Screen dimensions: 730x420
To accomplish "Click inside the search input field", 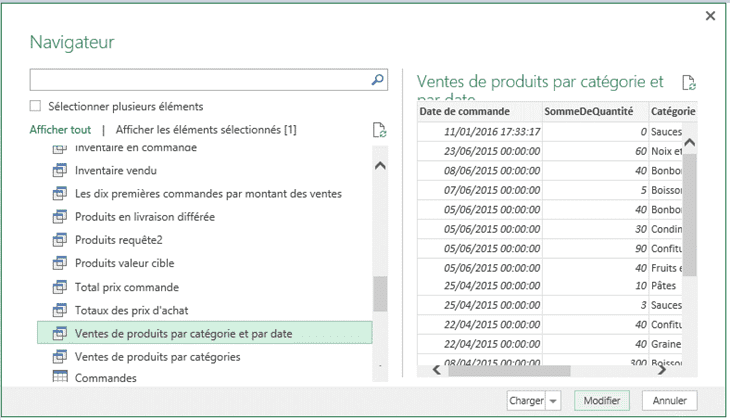I will (200, 80).
